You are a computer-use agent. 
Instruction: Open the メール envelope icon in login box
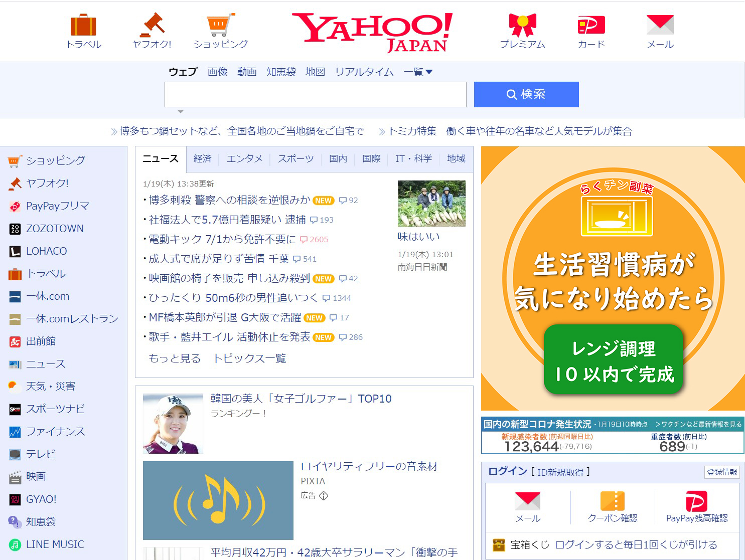pos(528,501)
